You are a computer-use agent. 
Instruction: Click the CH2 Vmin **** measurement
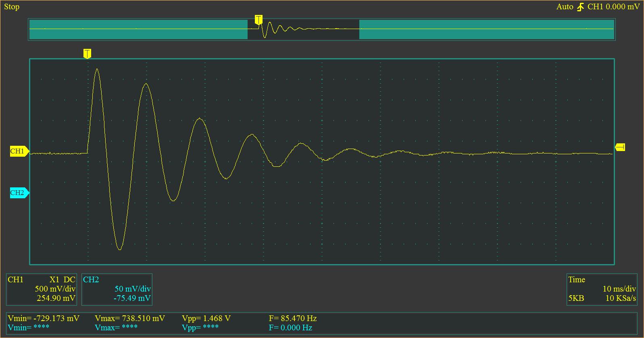pyautogui.click(x=28, y=328)
